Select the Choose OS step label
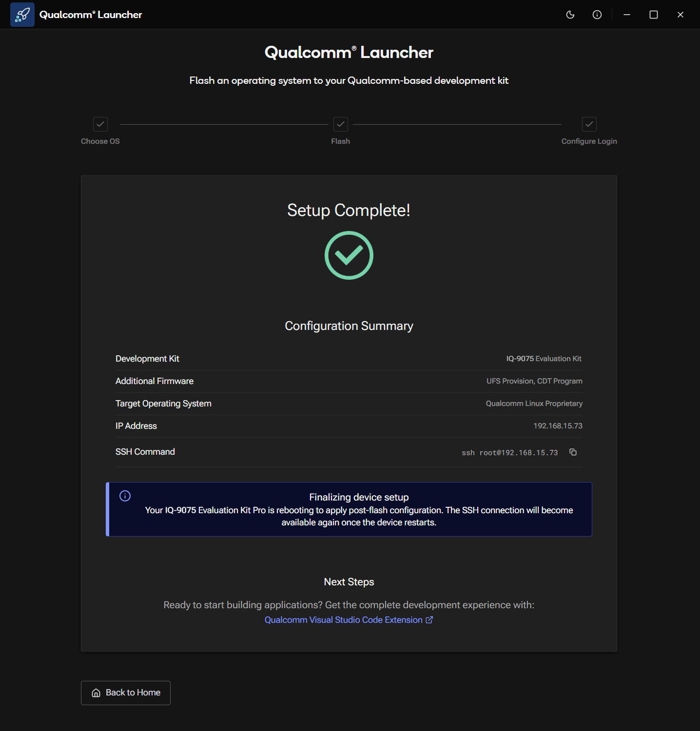The height and width of the screenshot is (731, 700). 100,141
